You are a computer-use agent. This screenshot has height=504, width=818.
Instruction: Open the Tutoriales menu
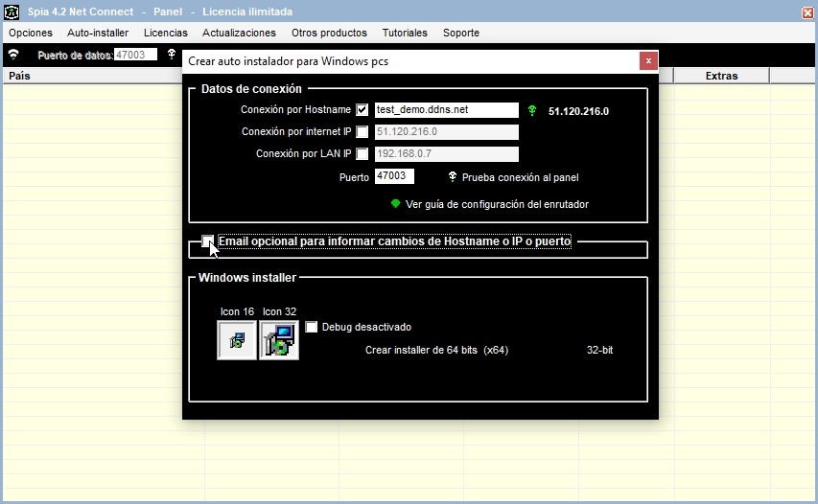point(405,33)
